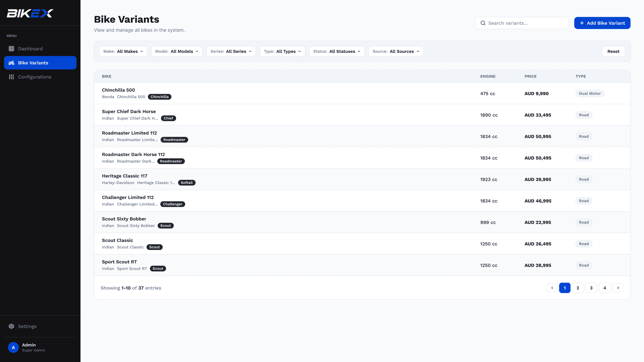
Task: Click the AUD 28,995 price
Action: click(x=538, y=266)
